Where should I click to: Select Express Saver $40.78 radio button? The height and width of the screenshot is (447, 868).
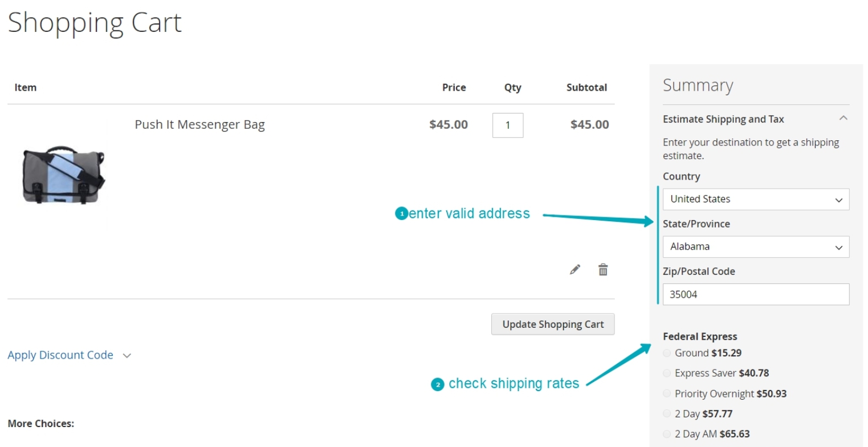point(667,373)
